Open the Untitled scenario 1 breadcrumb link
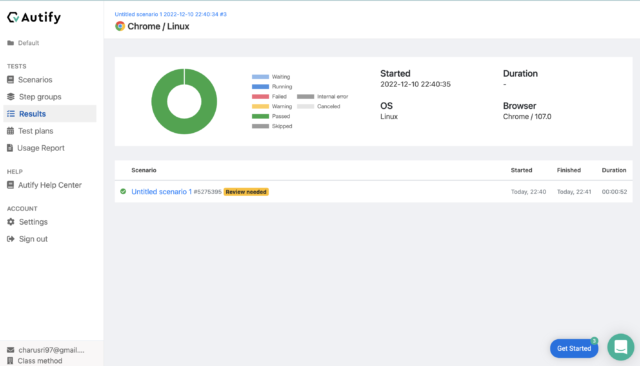The width and height of the screenshot is (640, 366). pyautogui.click(x=171, y=14)
